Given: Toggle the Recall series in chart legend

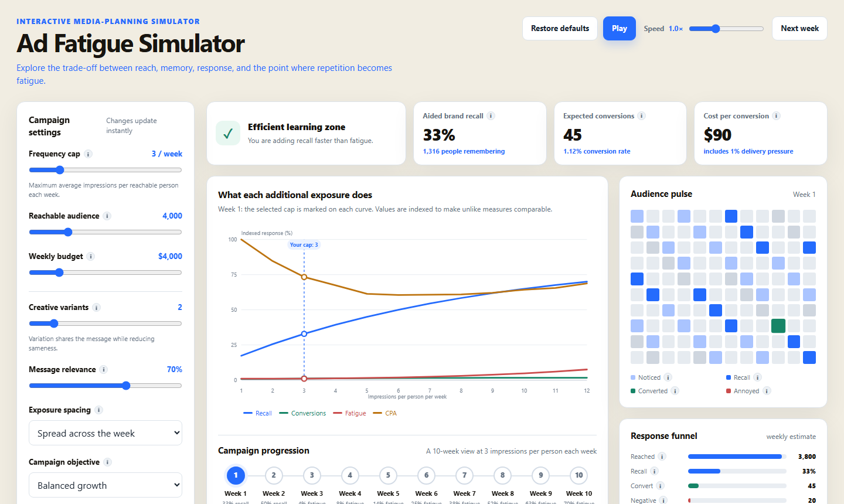Looking at the screenshot, I should [x=257, y=413].
